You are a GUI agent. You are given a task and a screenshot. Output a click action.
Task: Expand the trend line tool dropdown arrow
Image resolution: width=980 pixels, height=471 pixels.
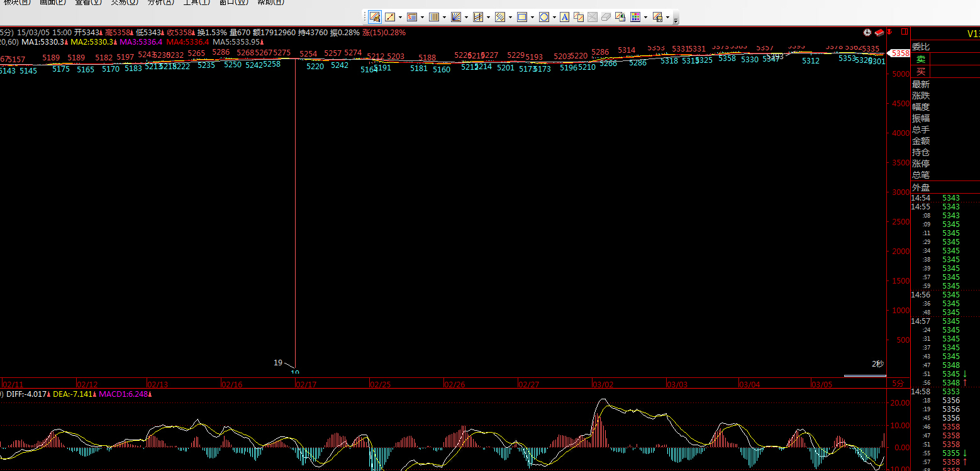(x=400, y=18)
